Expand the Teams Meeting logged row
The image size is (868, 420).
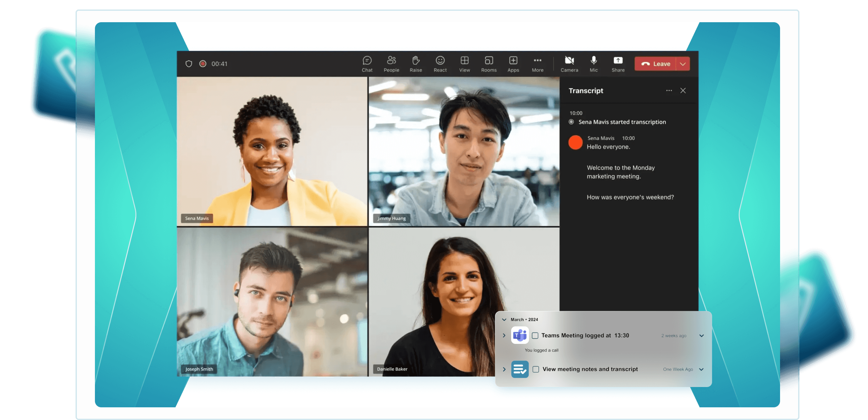tap(504, 336)
